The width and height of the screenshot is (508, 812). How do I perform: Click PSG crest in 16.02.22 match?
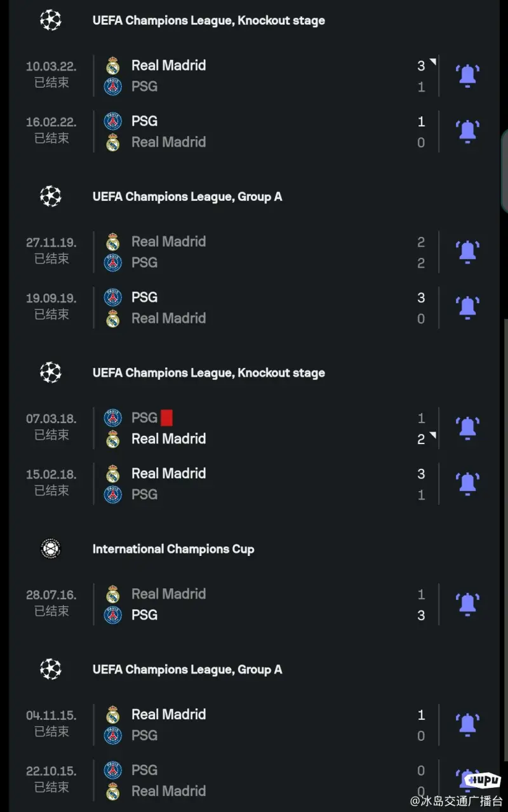pyautogui.click(x=113, y=121)
